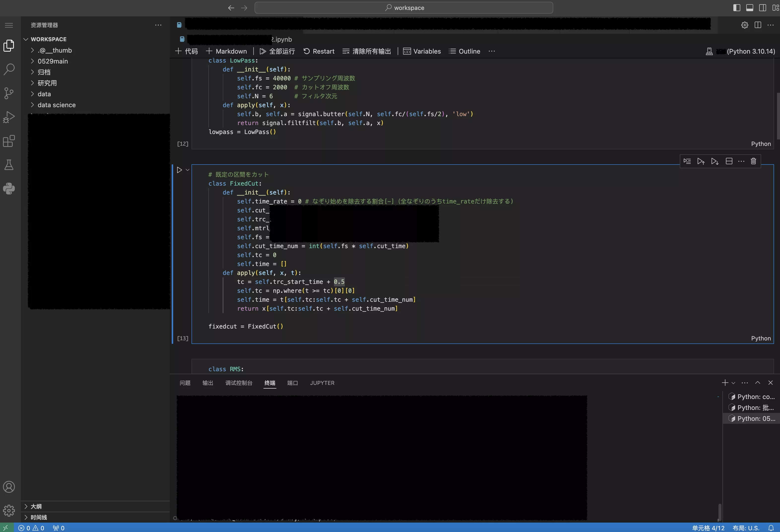Open the Manage gear in activity bar
The width and height of the screenshot is (780, 532).
(x=9, y=510)
